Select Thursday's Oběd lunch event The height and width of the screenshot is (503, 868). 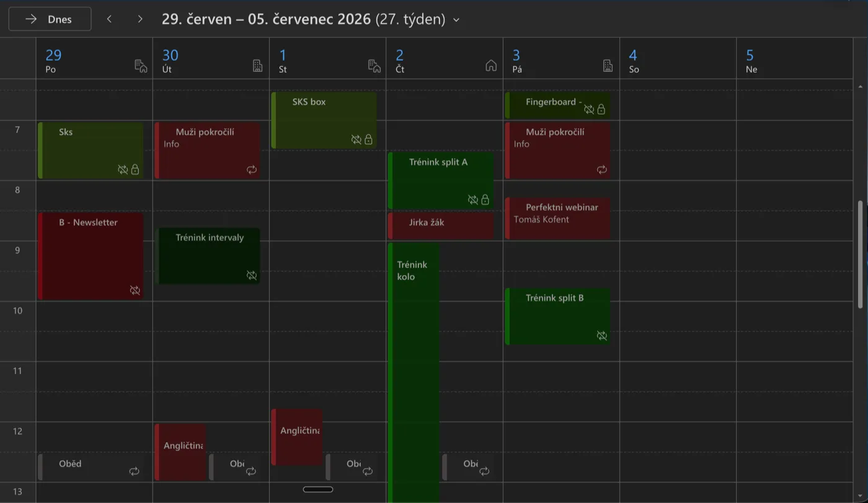467,467
